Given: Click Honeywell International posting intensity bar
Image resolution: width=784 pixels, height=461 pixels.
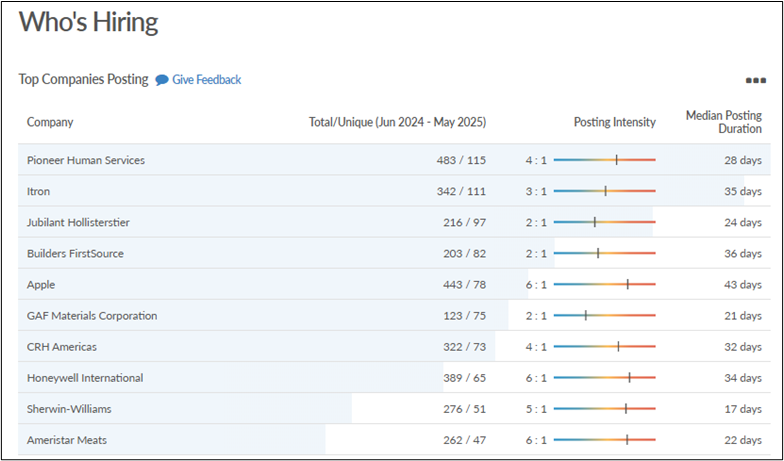Looking at the screenshot, I should pos(604,378).
